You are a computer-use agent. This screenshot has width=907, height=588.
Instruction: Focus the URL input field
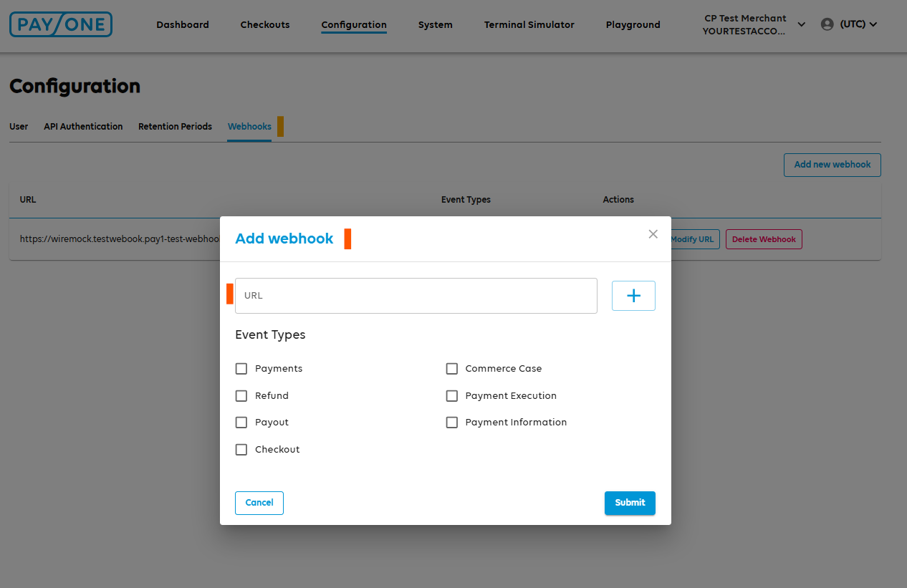[416, 296]
